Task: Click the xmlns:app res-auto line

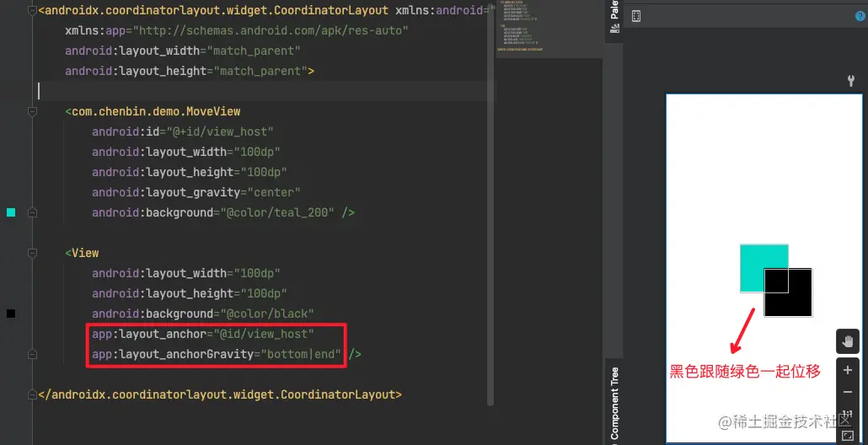Action: (236, 30)
